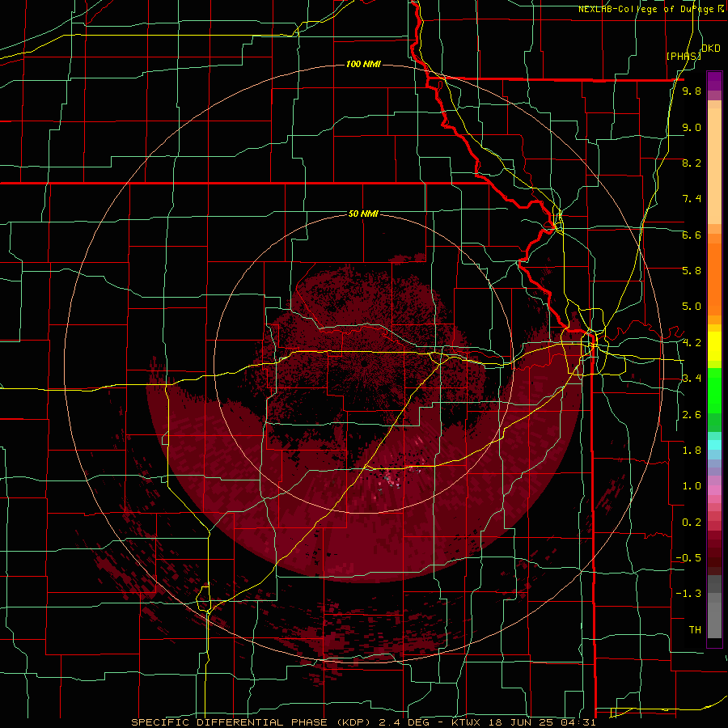Click the 7.4 value on the color scale
The width and height of the screenshot is (728, 728).
tap(692, 199)
